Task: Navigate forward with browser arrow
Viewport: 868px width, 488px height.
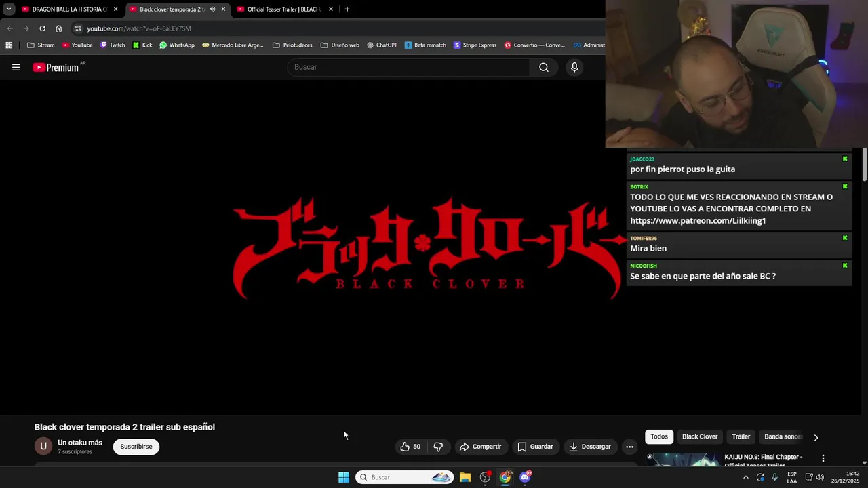Action: (26, 28)
